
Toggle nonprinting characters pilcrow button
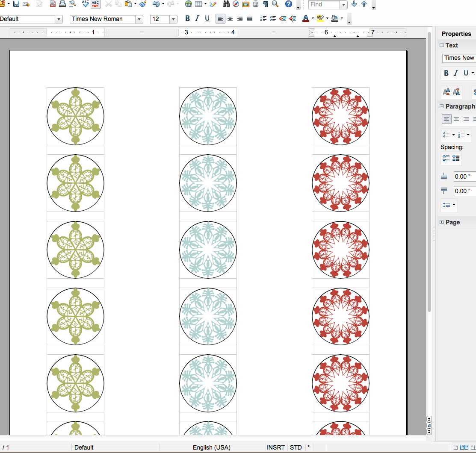tap(266, 4)
